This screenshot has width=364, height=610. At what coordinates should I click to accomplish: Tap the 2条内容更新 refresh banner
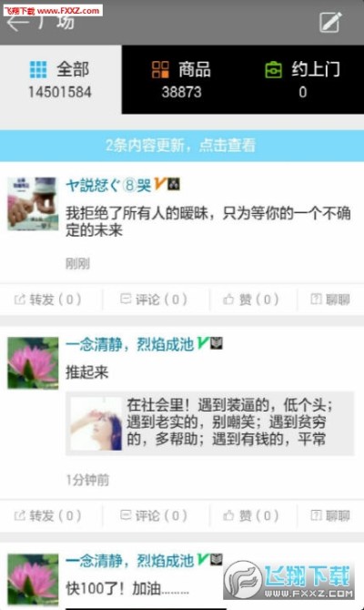pos(182,146)
